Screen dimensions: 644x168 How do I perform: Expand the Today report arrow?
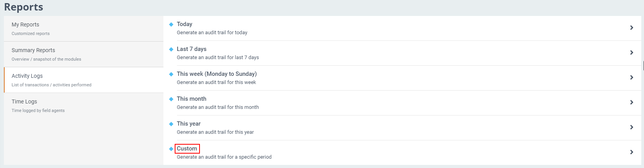coord(632,28)
